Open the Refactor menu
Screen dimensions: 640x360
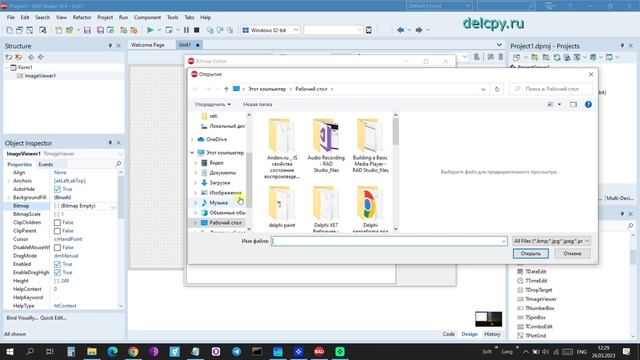pos(82,18)
